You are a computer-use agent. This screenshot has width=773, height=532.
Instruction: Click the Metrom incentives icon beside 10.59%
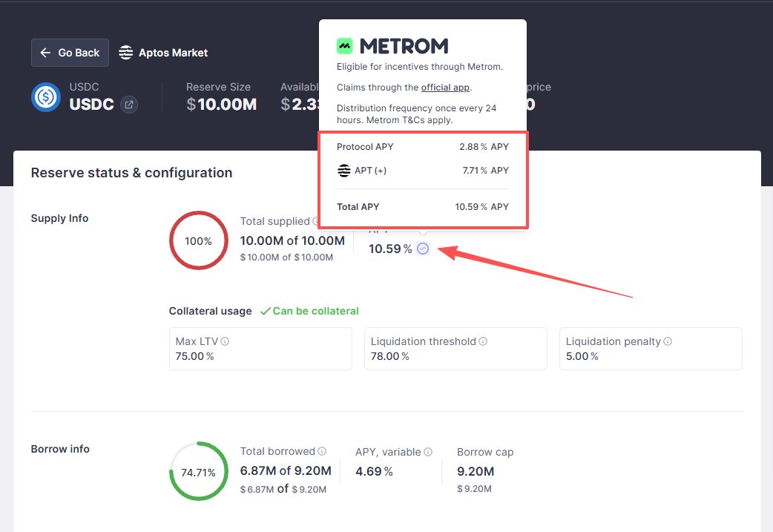coord(423,249)
